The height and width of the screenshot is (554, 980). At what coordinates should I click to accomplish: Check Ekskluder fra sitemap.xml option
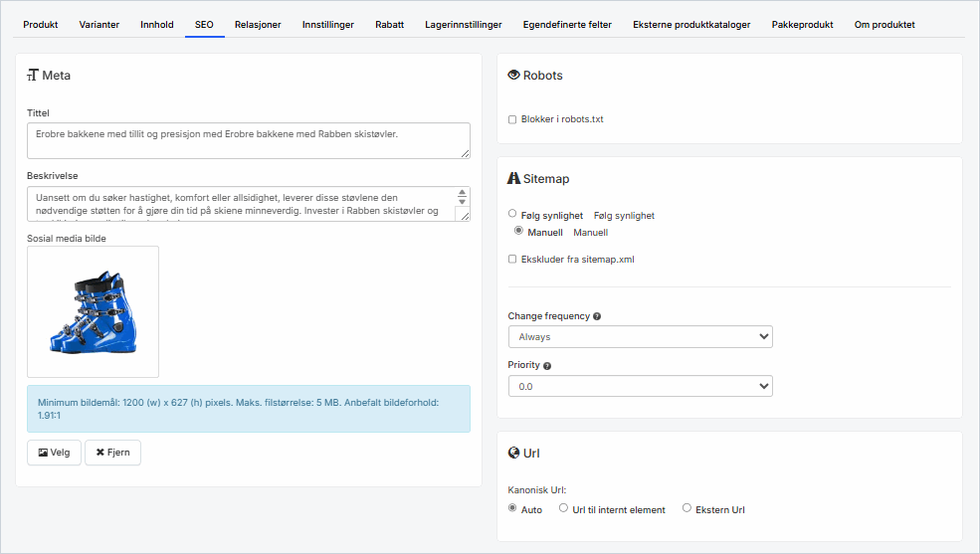512,260
